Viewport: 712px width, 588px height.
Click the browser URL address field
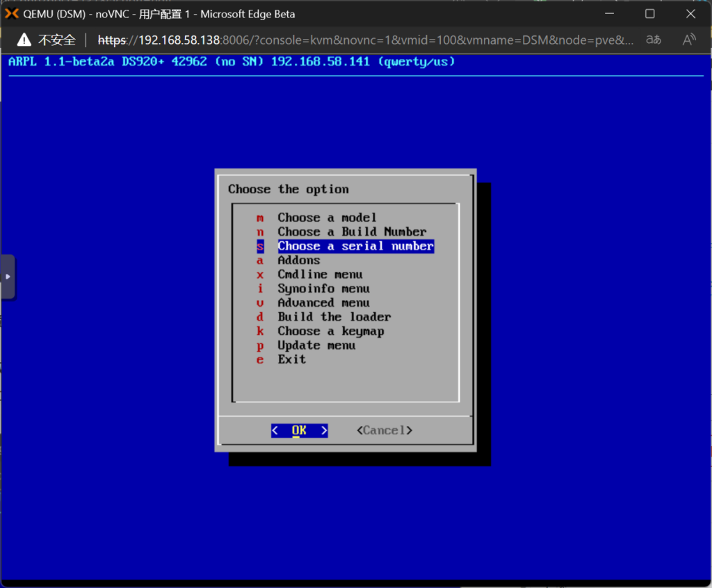362,40
